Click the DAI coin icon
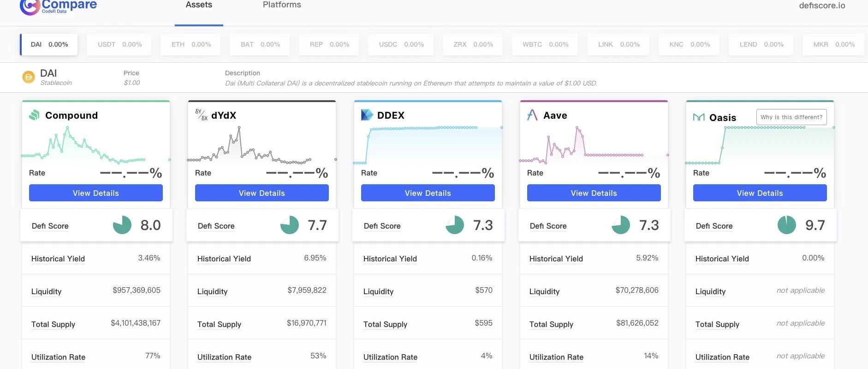 (29, 77)
